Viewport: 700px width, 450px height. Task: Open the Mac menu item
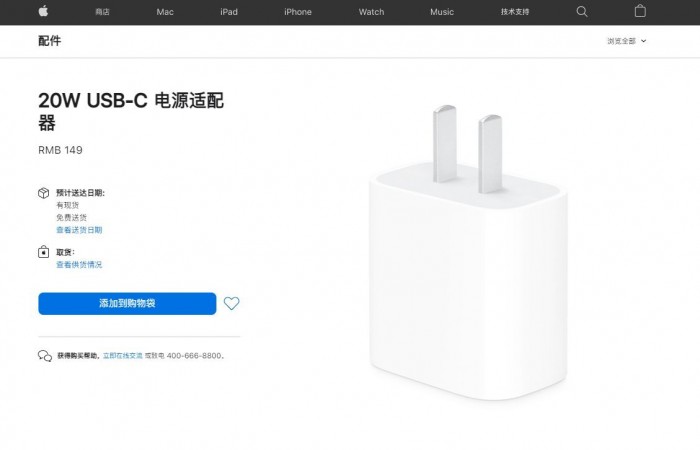165,12
